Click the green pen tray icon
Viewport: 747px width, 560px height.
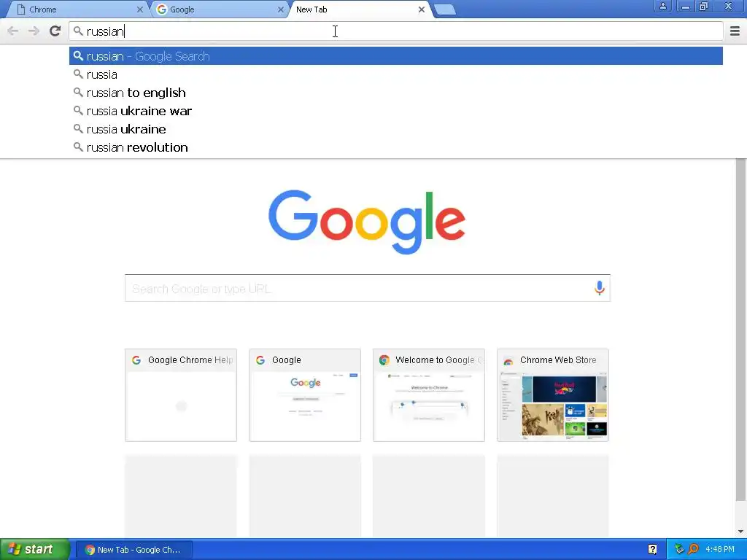pyautogui.click(x=679, y=550)
